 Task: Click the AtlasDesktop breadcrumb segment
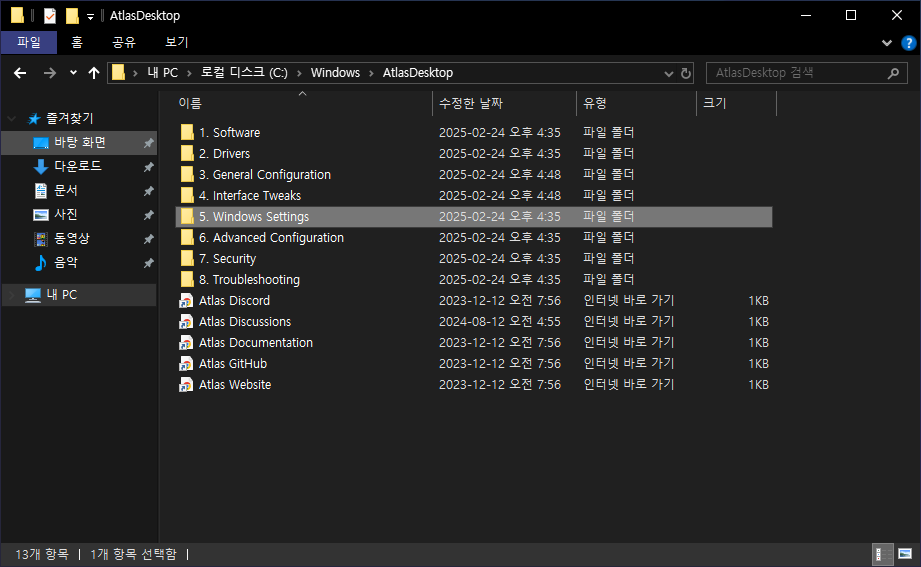point(418,73)
